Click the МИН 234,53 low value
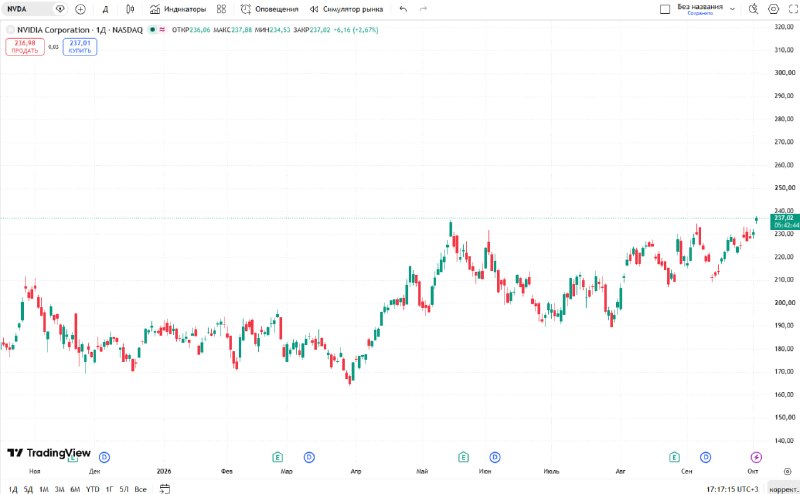Image resolution: width=800 pixels, height=494 pixels. (272, 30)
